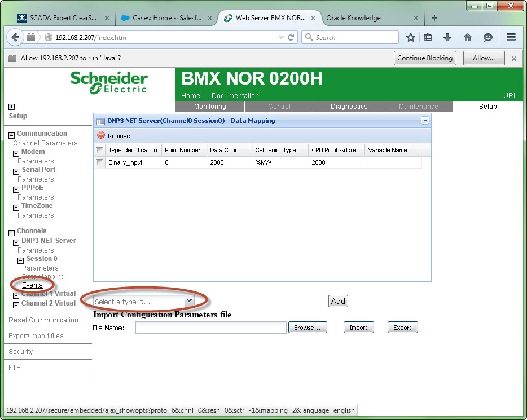Select the Setup tab
Viewport: 527px width, 420px height.
488,107
